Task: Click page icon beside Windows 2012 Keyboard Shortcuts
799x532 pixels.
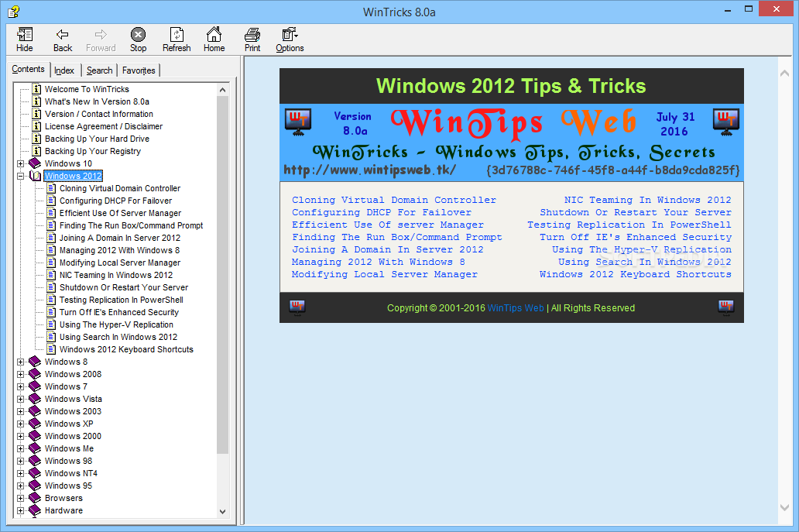Action: [51, 349]
